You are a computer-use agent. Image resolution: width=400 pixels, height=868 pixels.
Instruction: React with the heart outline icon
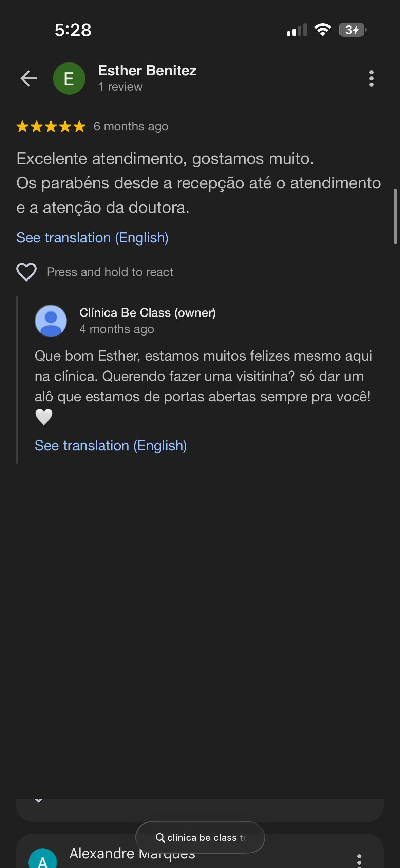tap(26, 272)
